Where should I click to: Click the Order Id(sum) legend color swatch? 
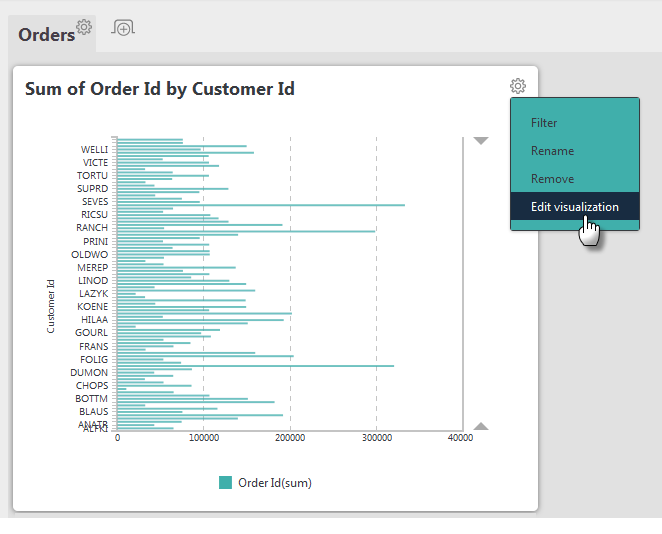(x=225, y=482)
